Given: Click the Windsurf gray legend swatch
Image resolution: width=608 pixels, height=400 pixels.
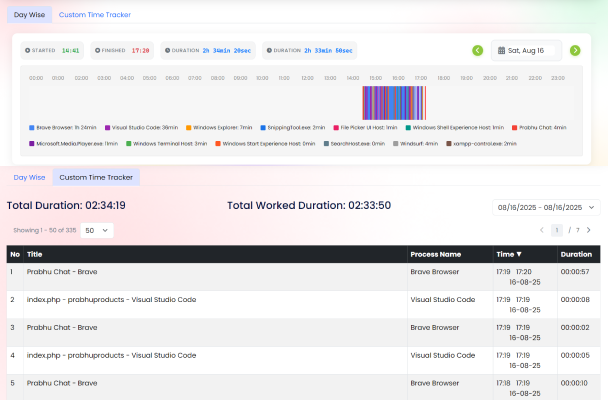Looking at the screenshot, I should point(396,143).
